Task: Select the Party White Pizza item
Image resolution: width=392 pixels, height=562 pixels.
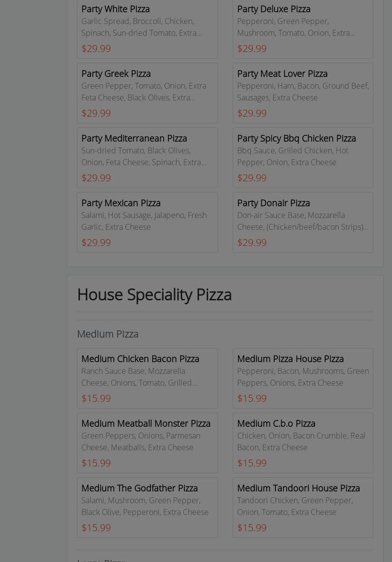Action: (x=116, y=9)
